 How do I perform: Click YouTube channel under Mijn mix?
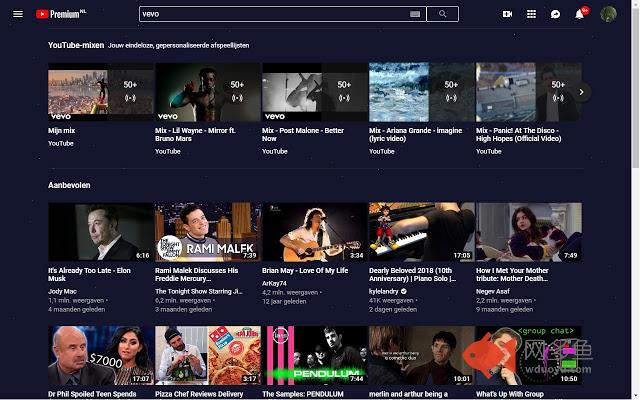(61, 143)
